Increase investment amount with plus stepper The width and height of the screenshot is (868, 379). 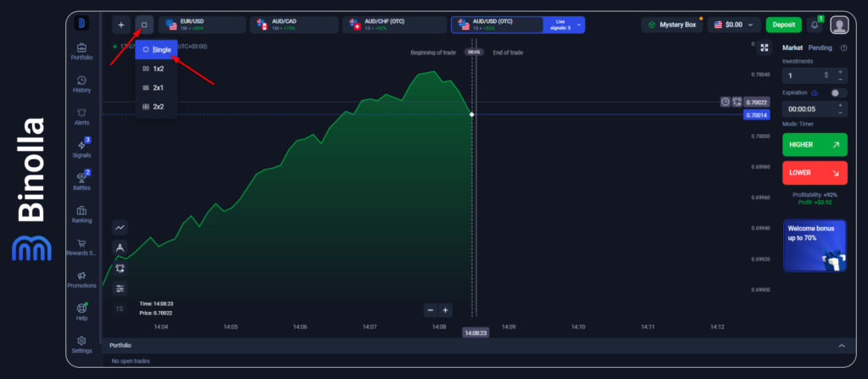click(840, 71)
